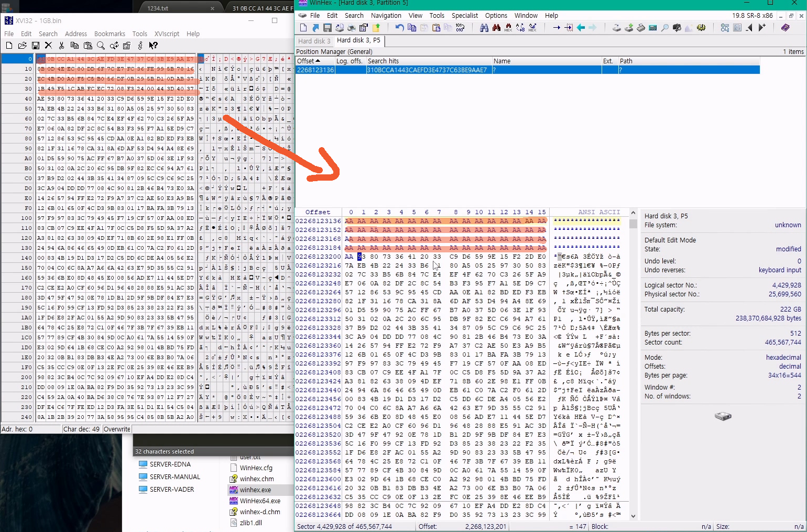Click the scissors Cut icon in XVI32

61,46
